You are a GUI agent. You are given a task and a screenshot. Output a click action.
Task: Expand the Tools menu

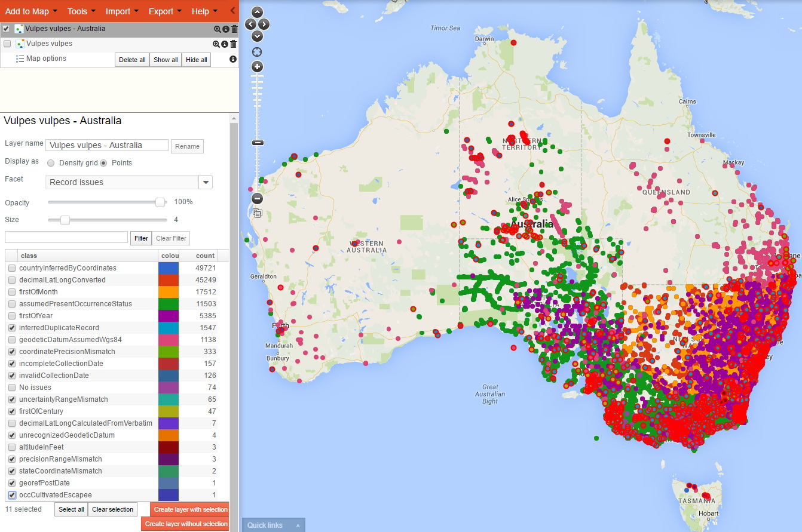point(81,11)
